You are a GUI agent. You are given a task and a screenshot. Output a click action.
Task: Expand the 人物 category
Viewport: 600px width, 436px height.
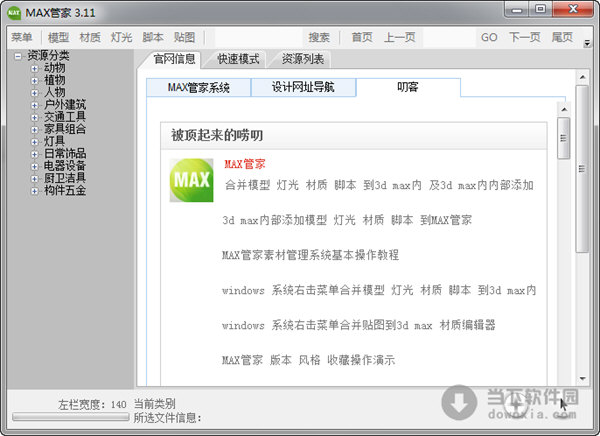coord(34,93)
